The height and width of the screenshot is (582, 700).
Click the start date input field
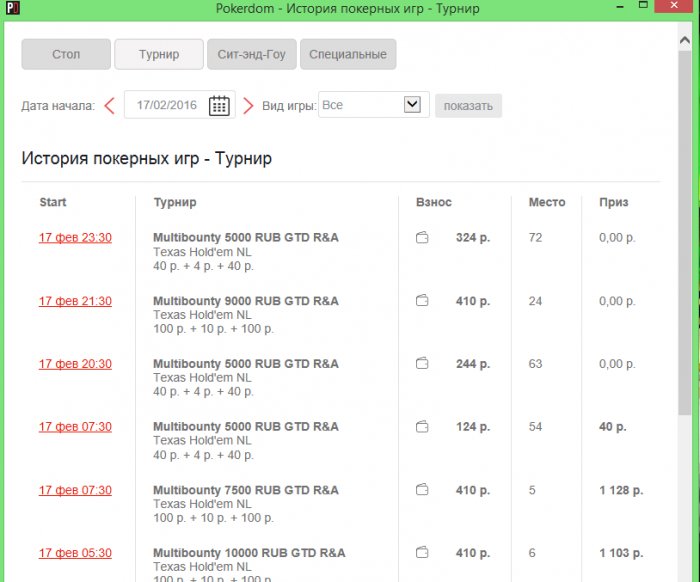[166, 105]
